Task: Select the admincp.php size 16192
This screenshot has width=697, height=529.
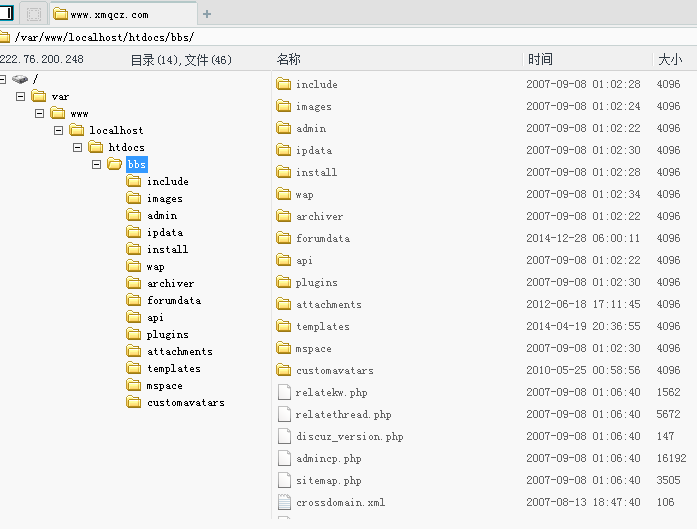Action: pos(672,458)
